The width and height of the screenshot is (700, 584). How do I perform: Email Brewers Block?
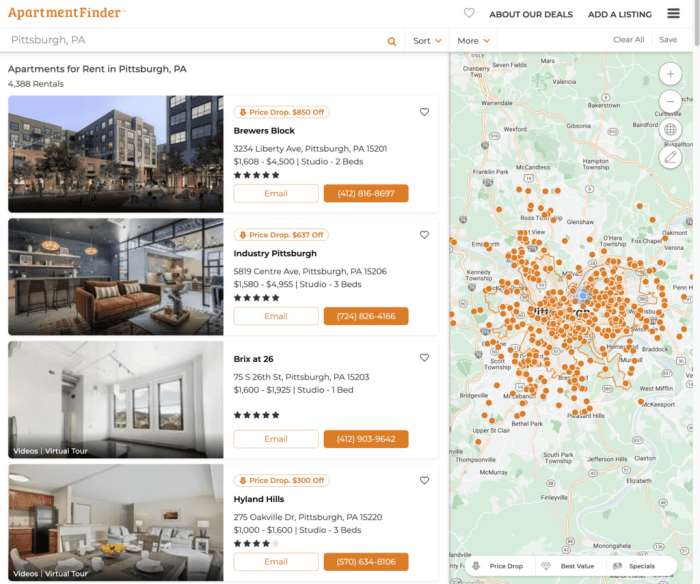pos(276,193)
